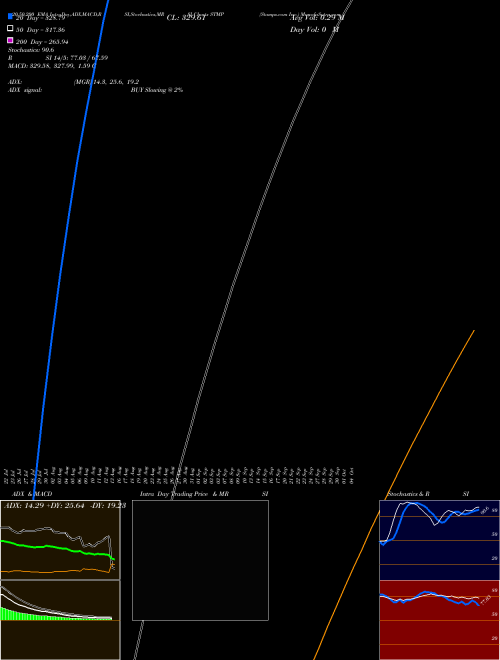Viewport: 500px width, 660px height.
Task: Open the ADX indicator chart panel
Action: point(60,540)
